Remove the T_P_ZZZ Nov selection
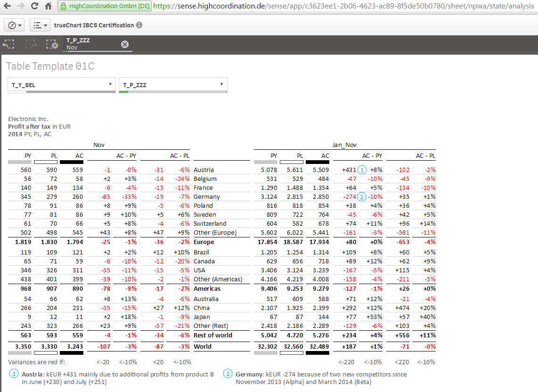 coord(125,44)
